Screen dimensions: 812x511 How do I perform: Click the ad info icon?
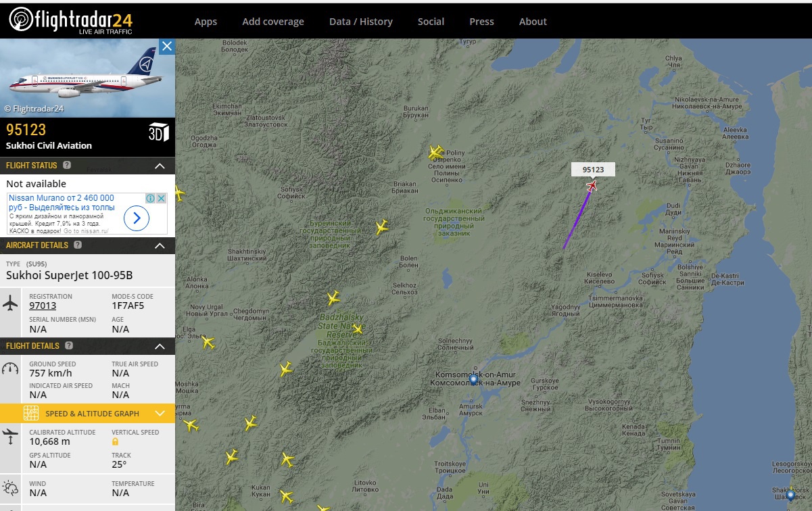tap(150, 198)
